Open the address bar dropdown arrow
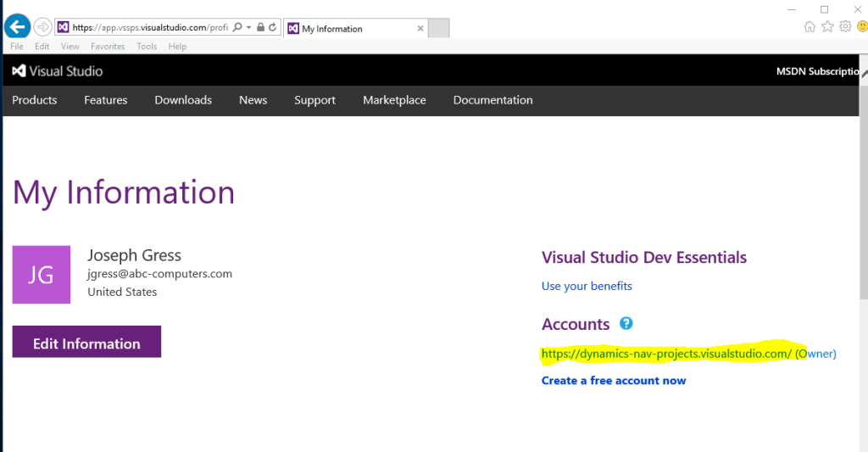Viewport: 868px width, 452px height. pos(248,27)
